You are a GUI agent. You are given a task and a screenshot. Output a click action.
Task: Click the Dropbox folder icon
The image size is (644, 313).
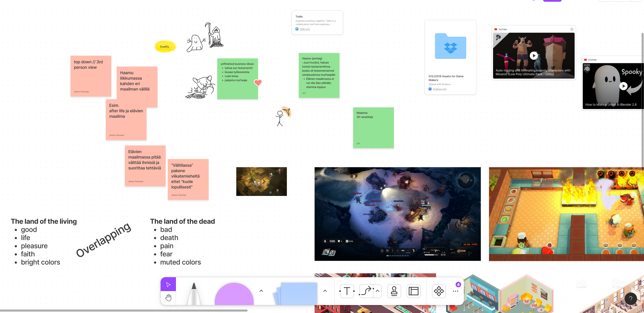(450, 46)
